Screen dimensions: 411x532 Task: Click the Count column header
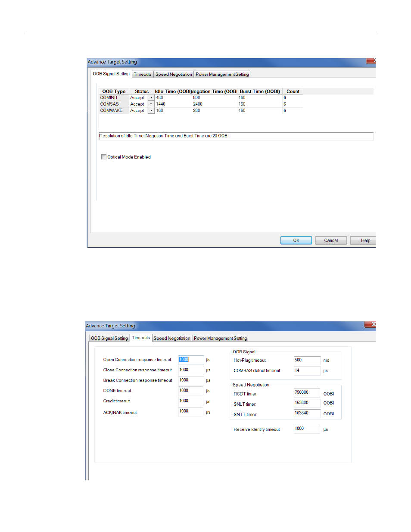pyautogui.click(x=293, y=91)
